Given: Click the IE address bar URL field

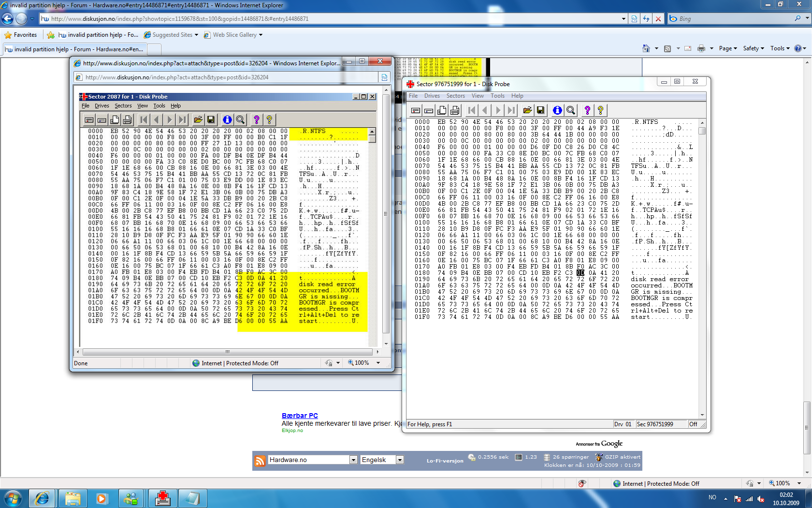Looking at the screenshot, I should pyautogui.click(x=331, y=19).
